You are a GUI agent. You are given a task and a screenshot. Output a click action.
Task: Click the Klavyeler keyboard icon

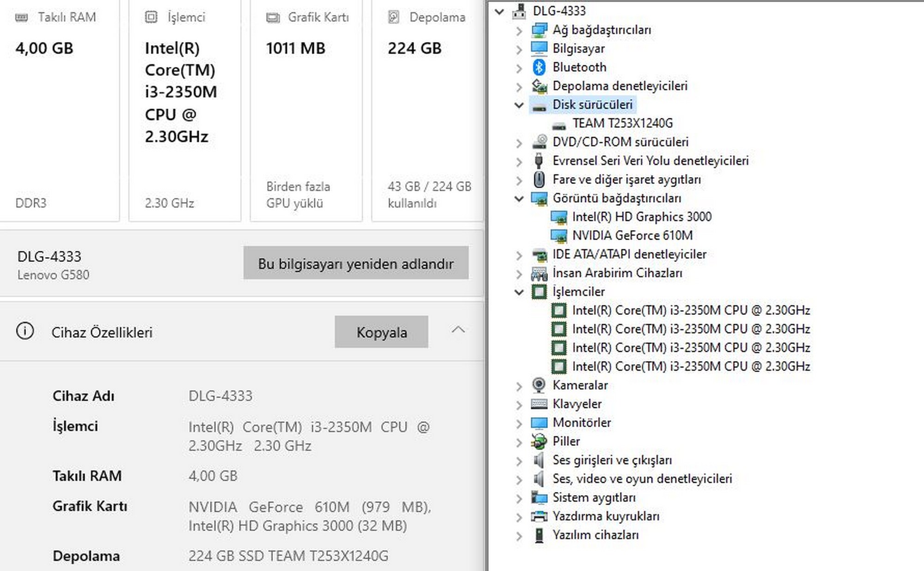(x=539, y=404)
